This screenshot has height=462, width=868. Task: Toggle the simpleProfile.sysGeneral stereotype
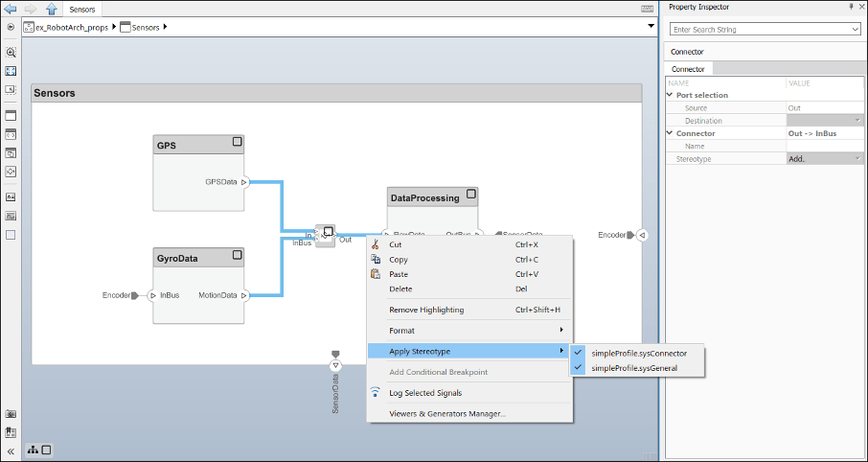[x=636, y=368]
